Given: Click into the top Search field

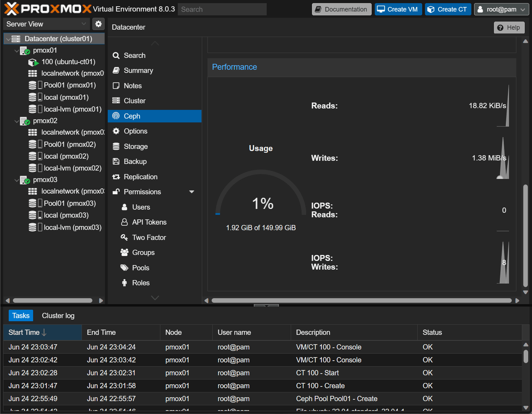Looking at the screenshot, I should [222, 9].
